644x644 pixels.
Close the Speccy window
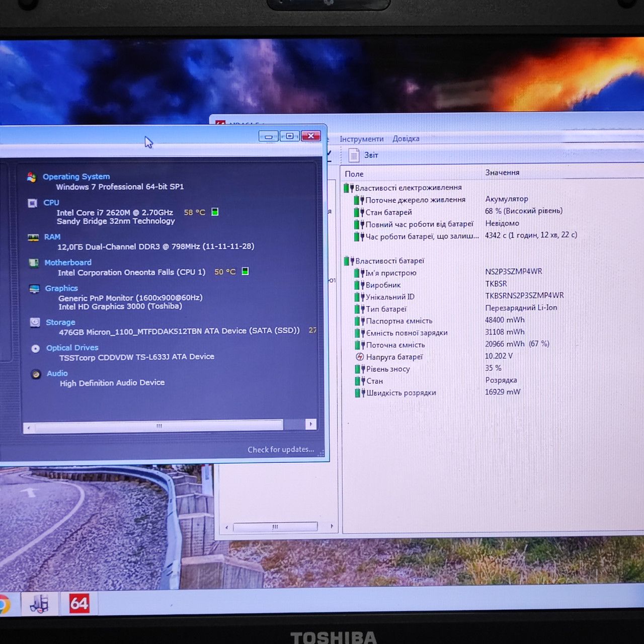tap(311, 136)
